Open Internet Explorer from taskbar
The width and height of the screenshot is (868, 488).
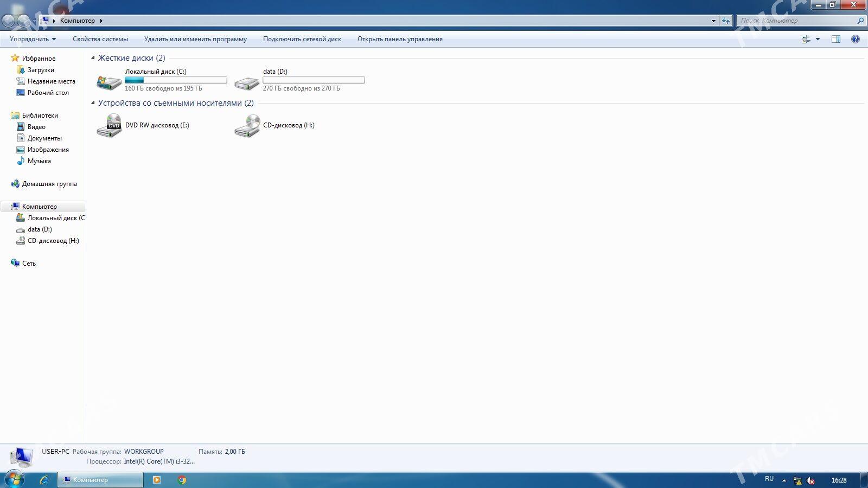[44, 480]
